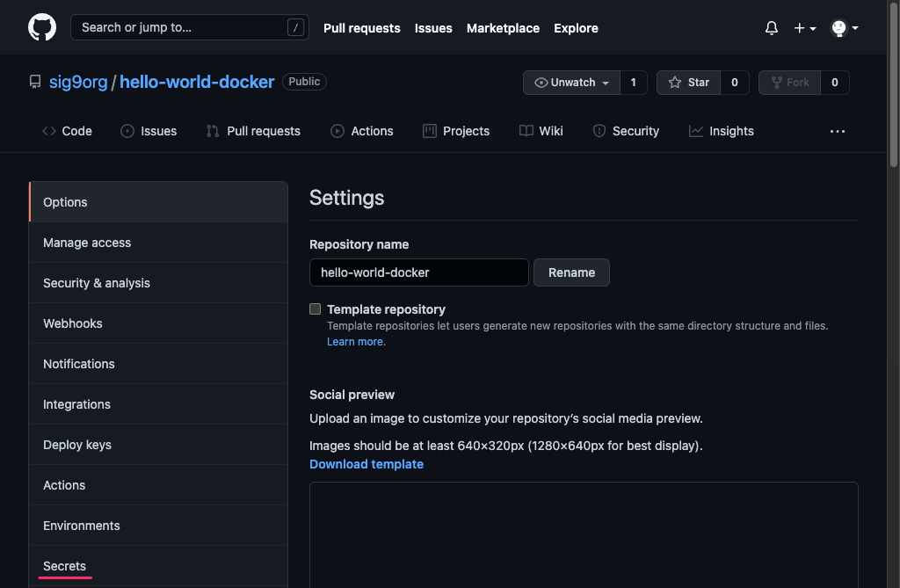900x588 pixels.
Task: Go to the GitHub home logo
Action: 42,27
